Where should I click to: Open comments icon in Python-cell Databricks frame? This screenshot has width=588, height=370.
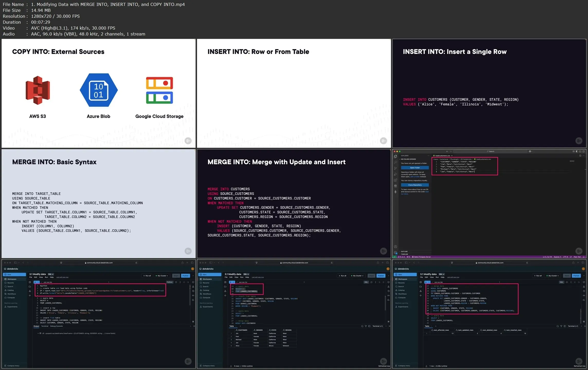point(193,282)
